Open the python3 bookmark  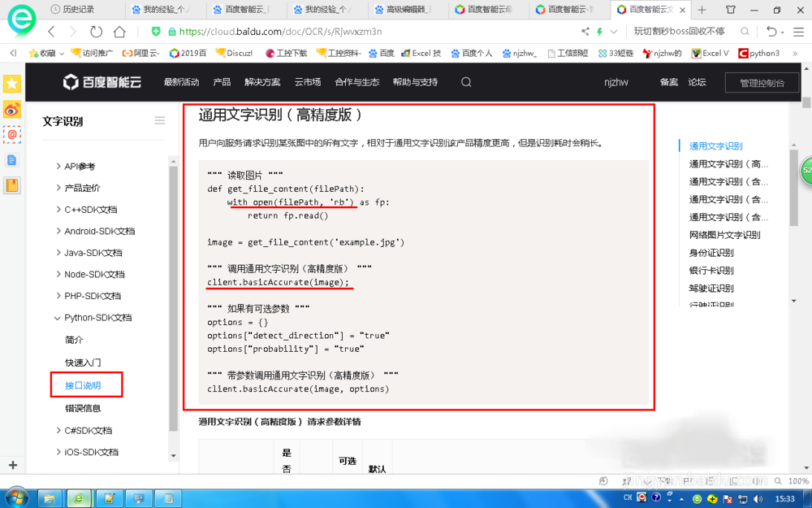coord(758,54)
